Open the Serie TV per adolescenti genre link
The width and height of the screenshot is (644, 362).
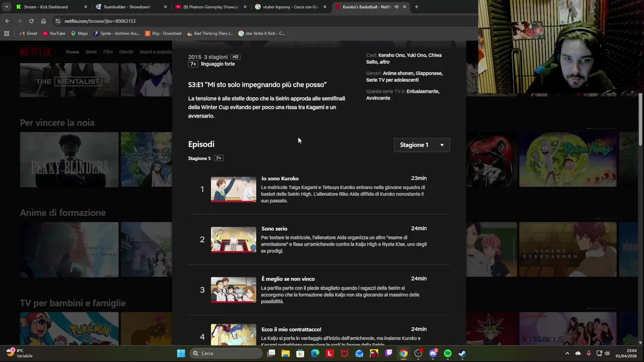392,80
